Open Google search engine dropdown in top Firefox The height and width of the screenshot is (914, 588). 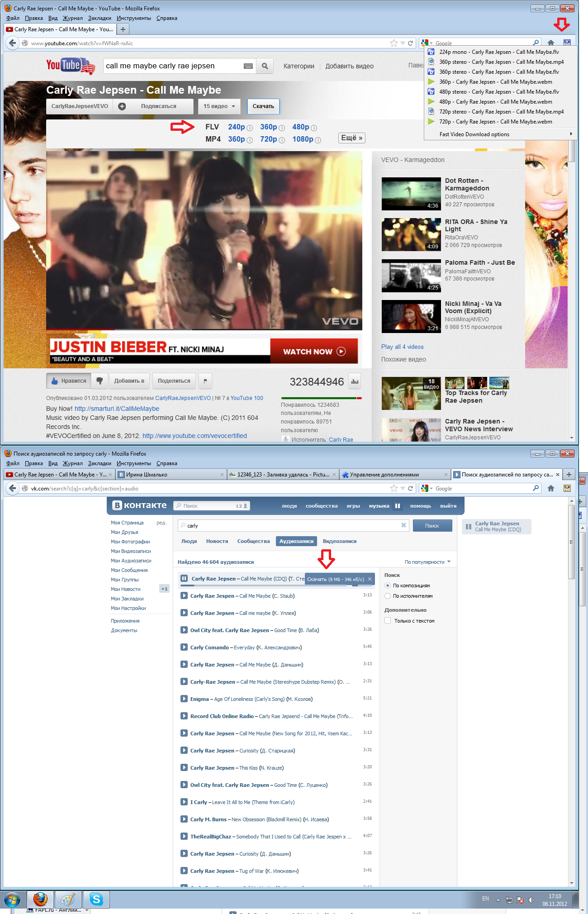[427, 43]
